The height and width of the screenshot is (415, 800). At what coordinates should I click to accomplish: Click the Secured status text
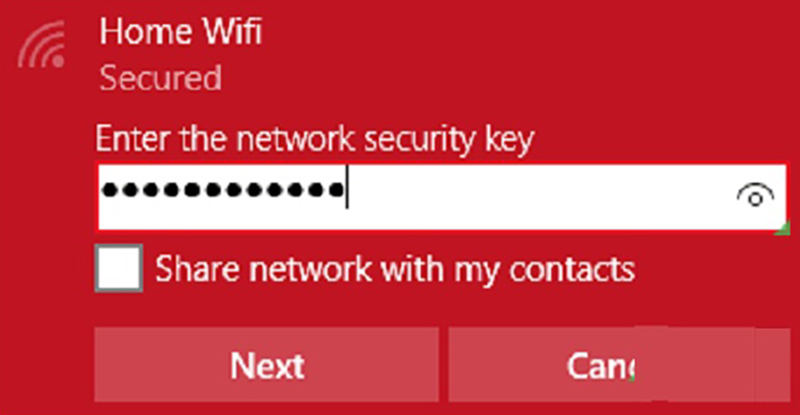click(x=161, y=78)
